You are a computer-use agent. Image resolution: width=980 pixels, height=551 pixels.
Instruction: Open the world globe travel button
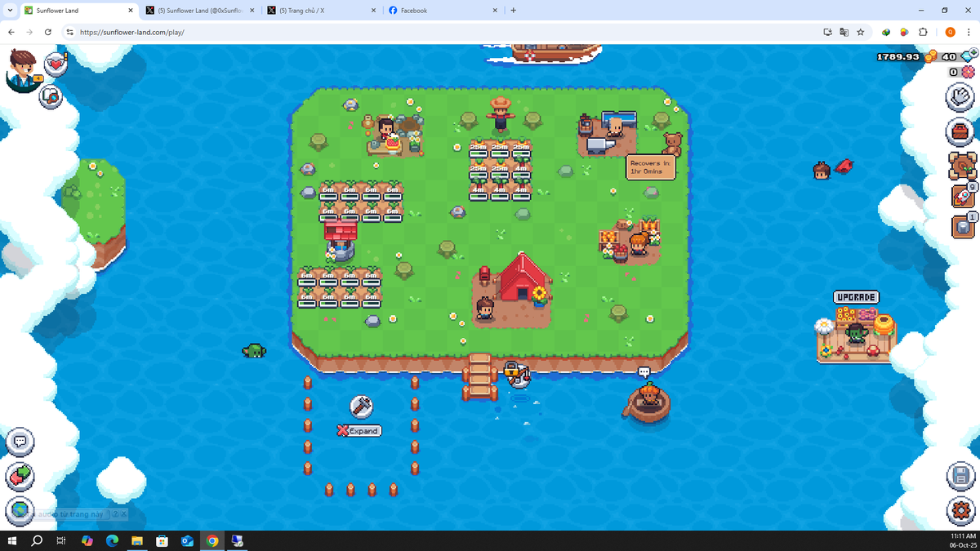tap(20, 511)
